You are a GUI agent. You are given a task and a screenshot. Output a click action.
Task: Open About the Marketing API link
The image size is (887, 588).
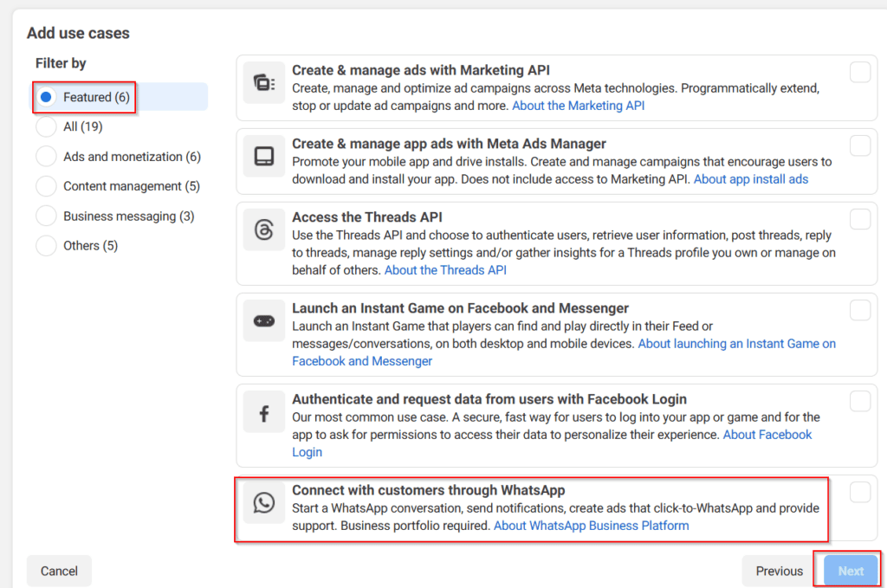click(578, 106)
